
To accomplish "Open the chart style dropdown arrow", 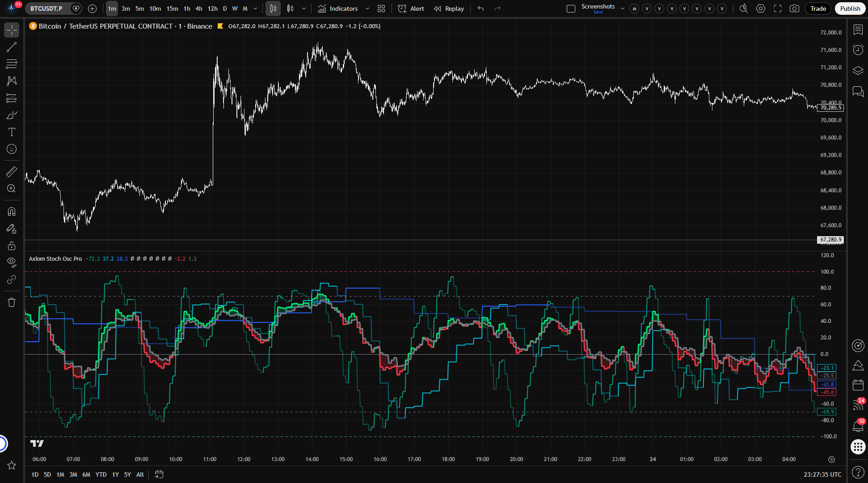I will [304, 8].
